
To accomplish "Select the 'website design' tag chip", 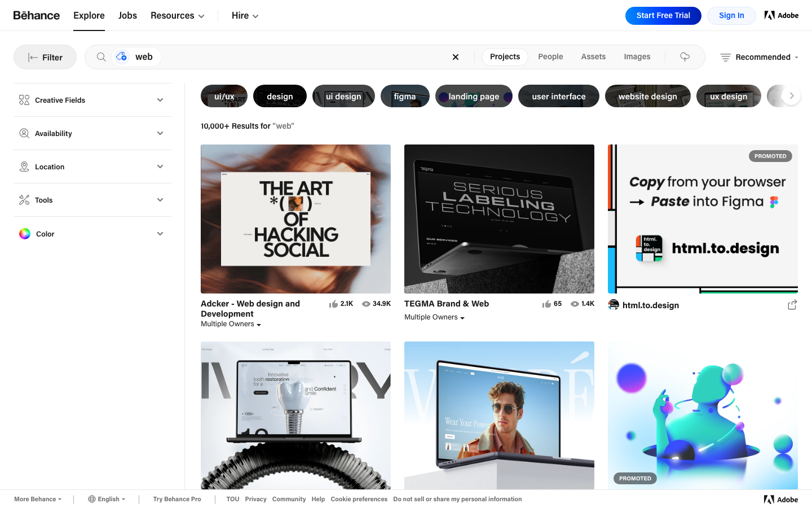I will click(x=648, y=96).
